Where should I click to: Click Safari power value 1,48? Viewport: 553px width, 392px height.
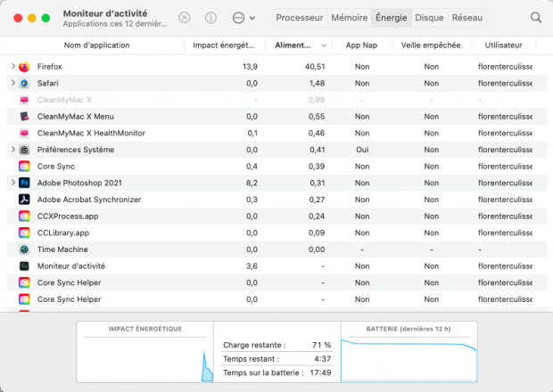317,83
